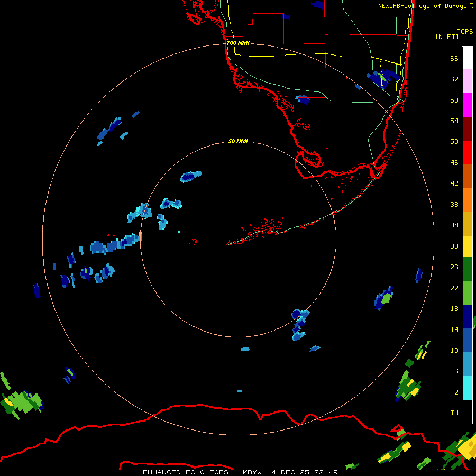
Task: Click legend value "26"
Action: pos(454,267)
